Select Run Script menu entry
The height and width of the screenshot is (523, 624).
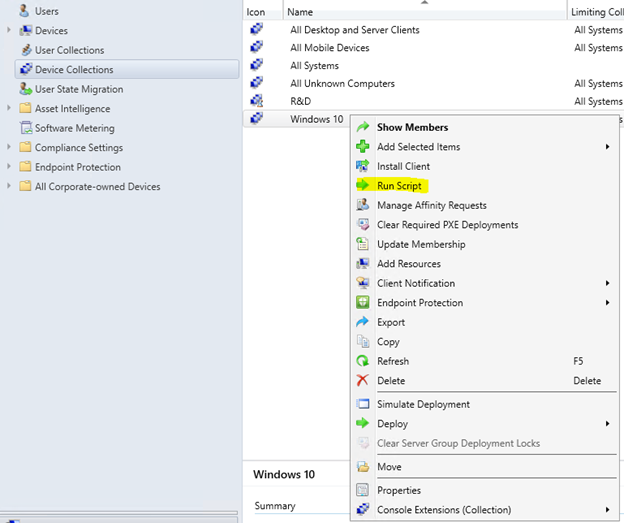[484, 185]
